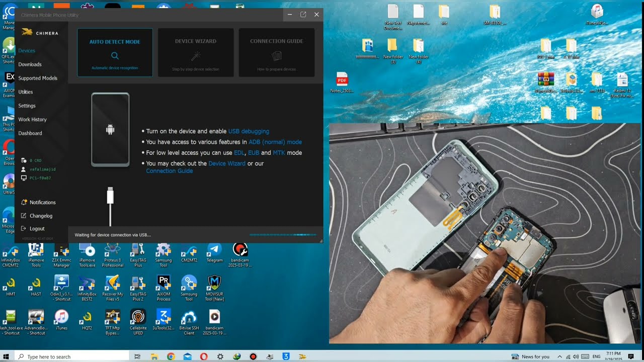Open the Action Center notifications icon
The height and width of the screenshot is (362, 644).
coord(631,356)
